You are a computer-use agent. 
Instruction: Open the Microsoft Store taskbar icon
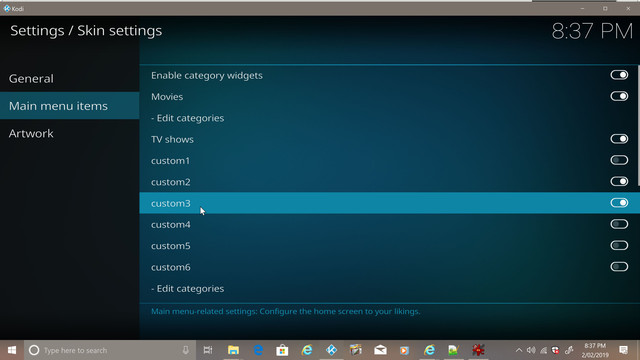282,350
